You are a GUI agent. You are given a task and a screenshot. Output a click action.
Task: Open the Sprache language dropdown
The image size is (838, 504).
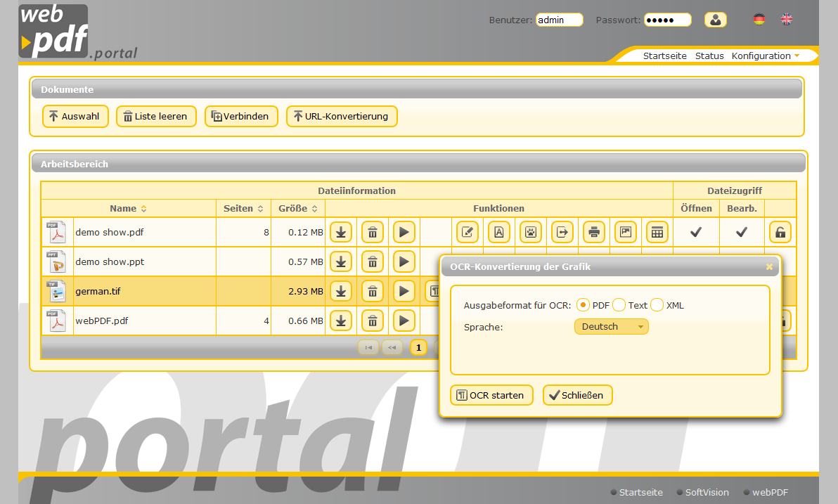[611, 326]
